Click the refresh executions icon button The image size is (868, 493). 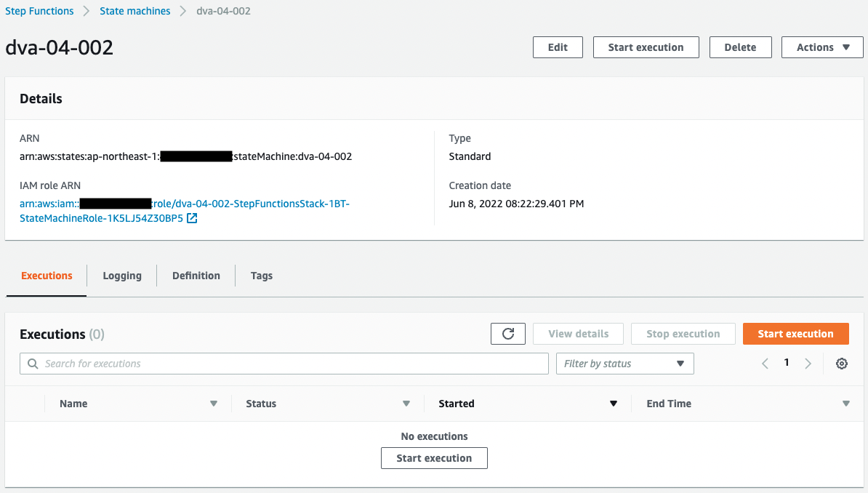click(508, 334)
